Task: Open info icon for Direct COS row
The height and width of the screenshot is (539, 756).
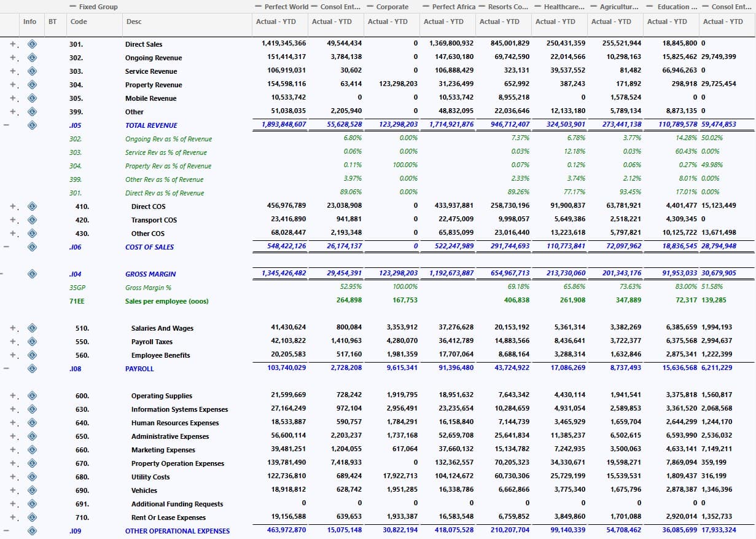Action: 33,207
